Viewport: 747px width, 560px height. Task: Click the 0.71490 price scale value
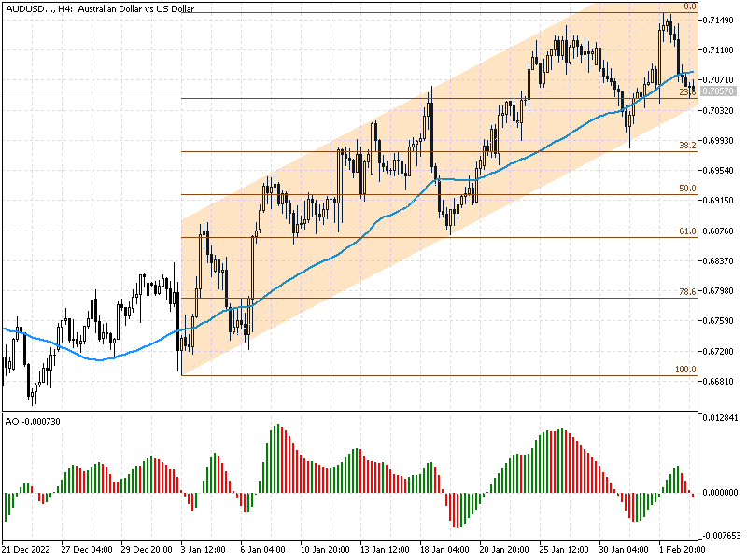pos(718,20)
